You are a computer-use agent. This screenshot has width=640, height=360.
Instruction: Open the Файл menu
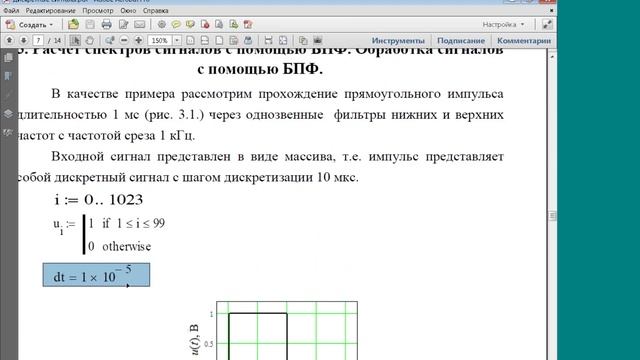(x=11, y=11)
